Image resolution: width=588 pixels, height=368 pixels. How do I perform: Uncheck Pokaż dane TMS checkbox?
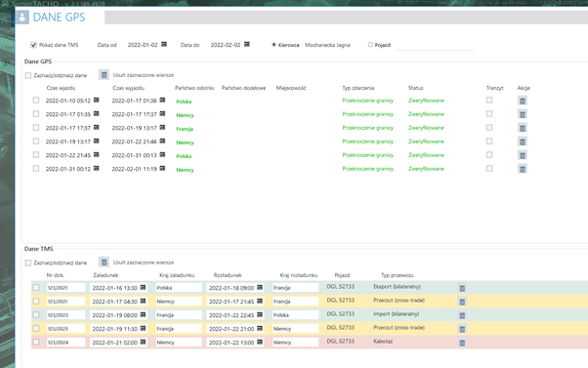[x=33, y=45]
